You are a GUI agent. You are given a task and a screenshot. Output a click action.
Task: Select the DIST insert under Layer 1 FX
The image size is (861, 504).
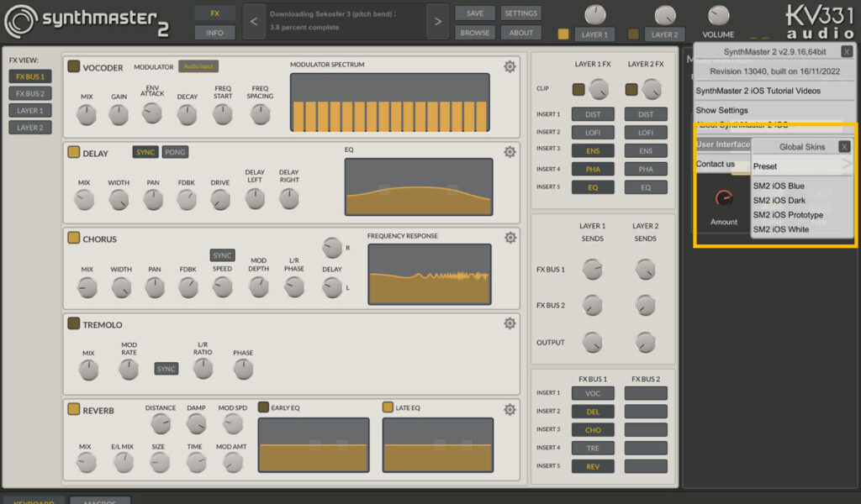(593, 113)
